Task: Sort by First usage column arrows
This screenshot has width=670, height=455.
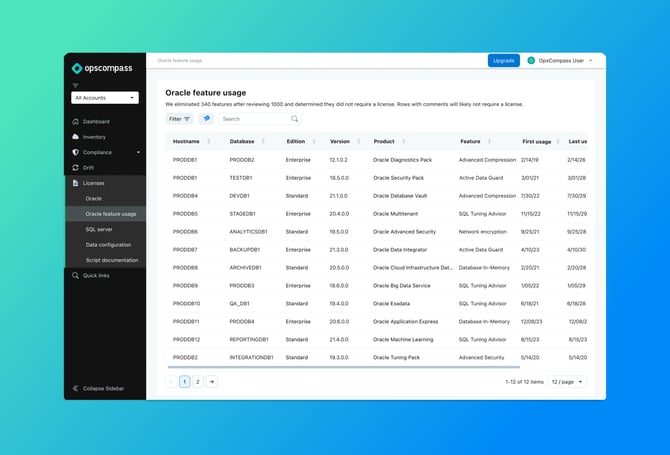Action: pos(558,141)
